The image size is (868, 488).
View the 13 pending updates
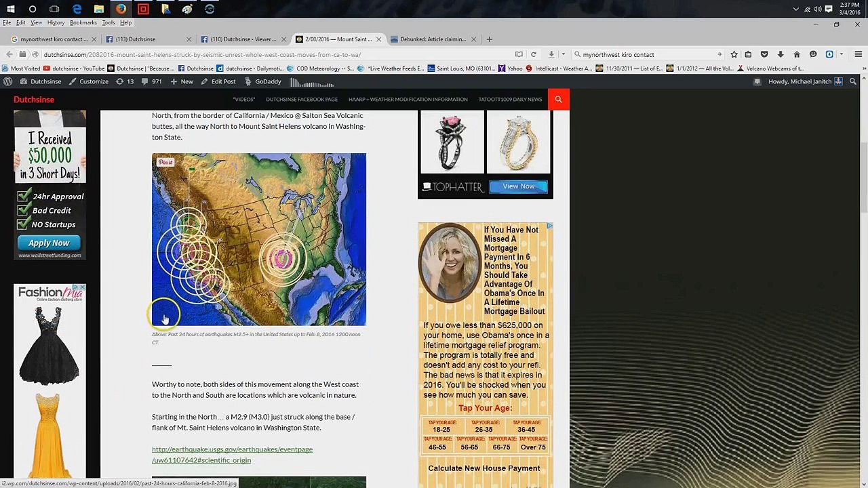click(125, 81)
